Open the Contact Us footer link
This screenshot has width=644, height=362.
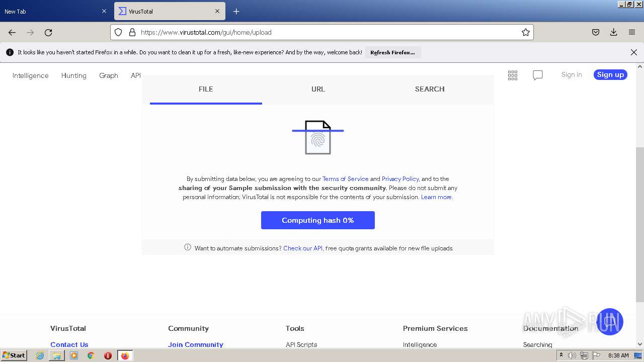click(x=69, y=344)
